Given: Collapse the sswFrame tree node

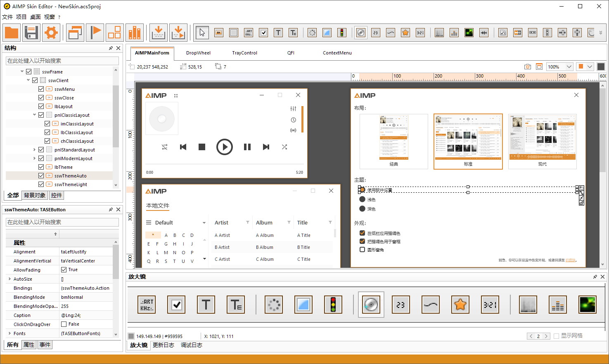Looking at the screenshot, I should click(22, 71).
